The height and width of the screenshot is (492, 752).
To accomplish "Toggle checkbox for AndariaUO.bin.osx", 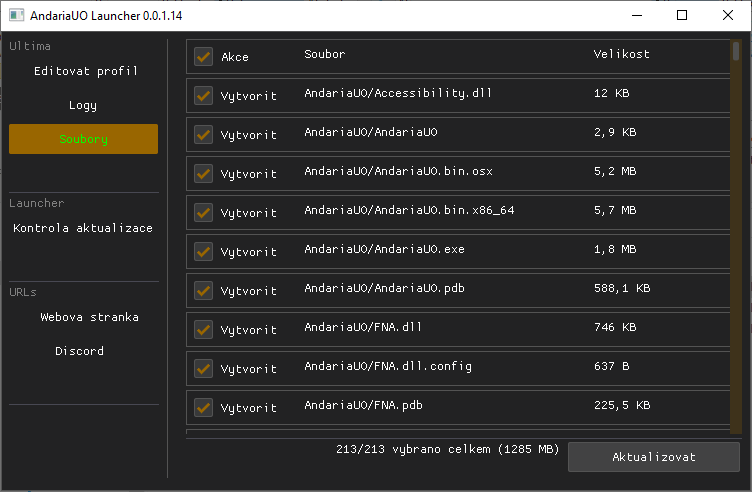I will [203, 173].
